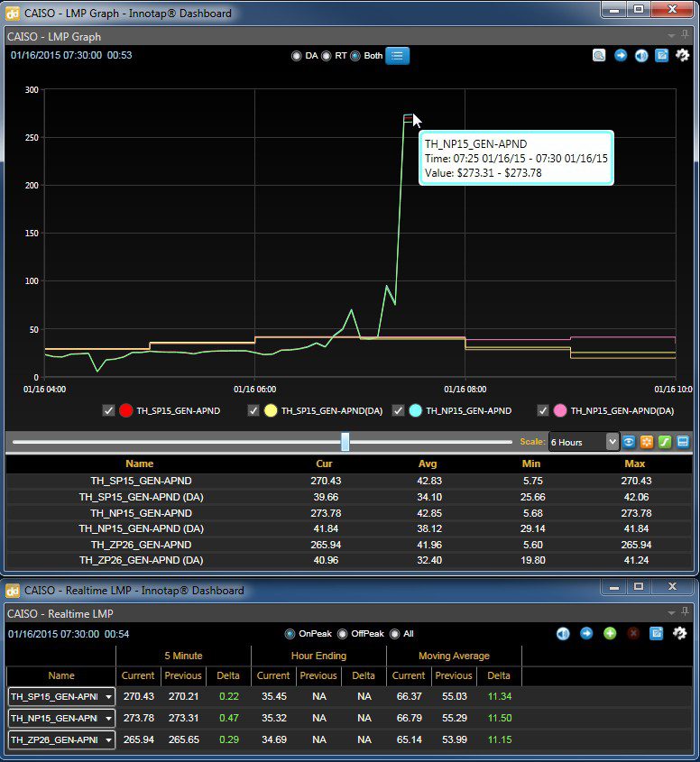Screen dimensions: 700x762
Task: Click the blue arrow icon in Realtime LMP
Action: (586, 634)
